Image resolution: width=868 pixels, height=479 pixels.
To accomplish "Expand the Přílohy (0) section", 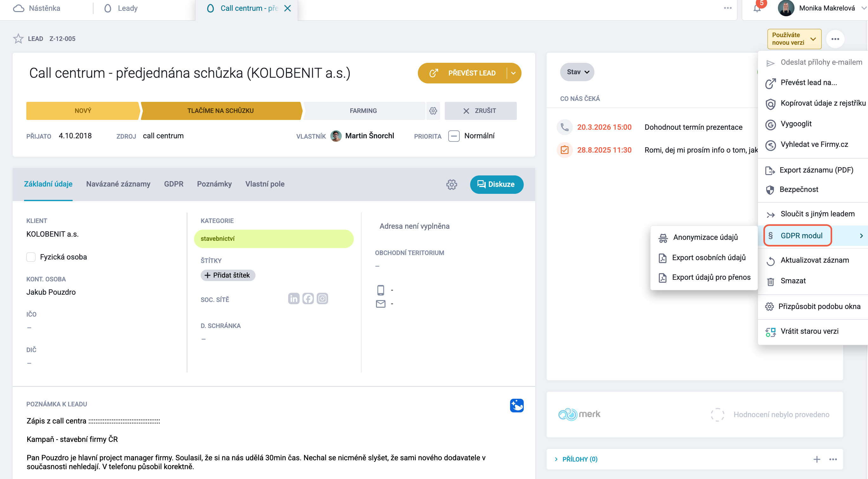I will tap(576, 459).
